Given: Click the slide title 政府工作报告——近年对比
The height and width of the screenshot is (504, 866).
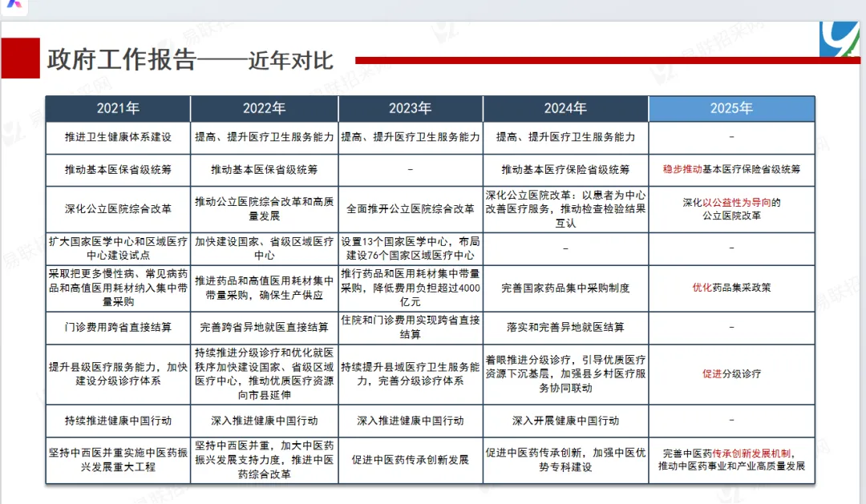Looking at the screenshot, I should tap(190, 60).
